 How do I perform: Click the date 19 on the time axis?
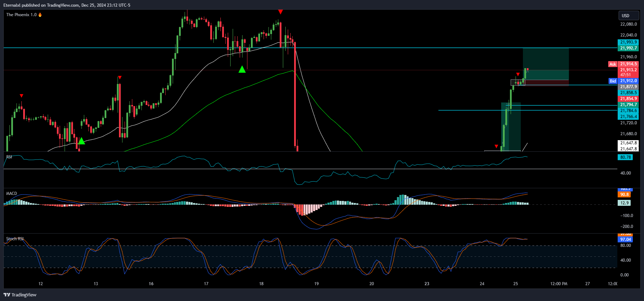(317, 284)
